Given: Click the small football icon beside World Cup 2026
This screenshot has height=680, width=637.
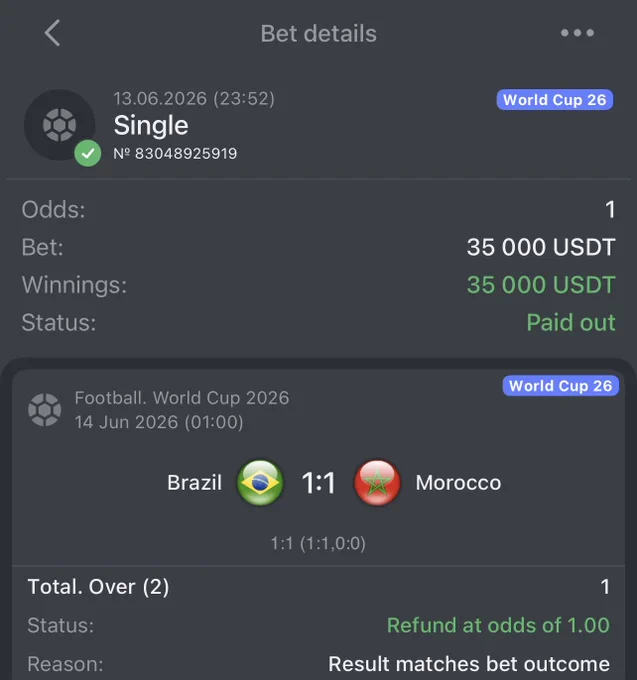Looking at the screenshot, I should point(45,410).
